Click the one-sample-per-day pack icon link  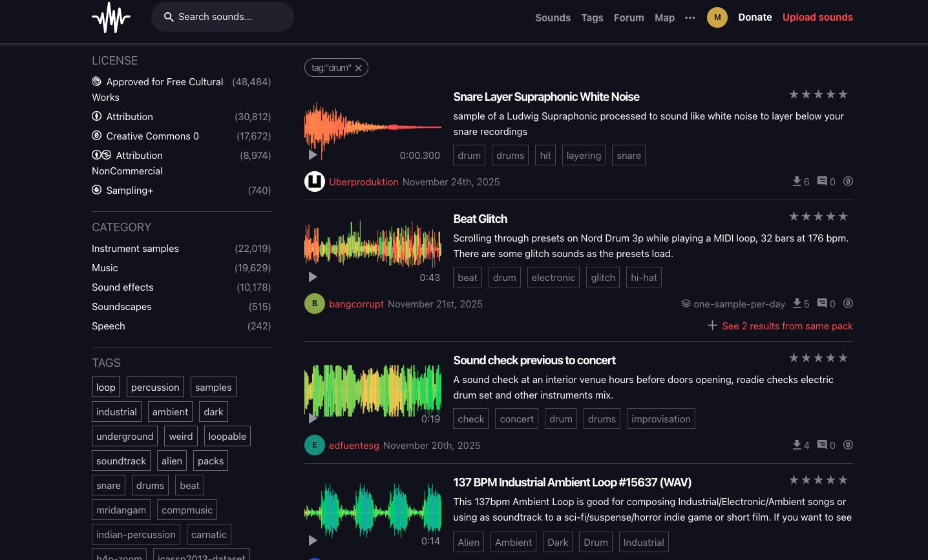pos(686,304)
